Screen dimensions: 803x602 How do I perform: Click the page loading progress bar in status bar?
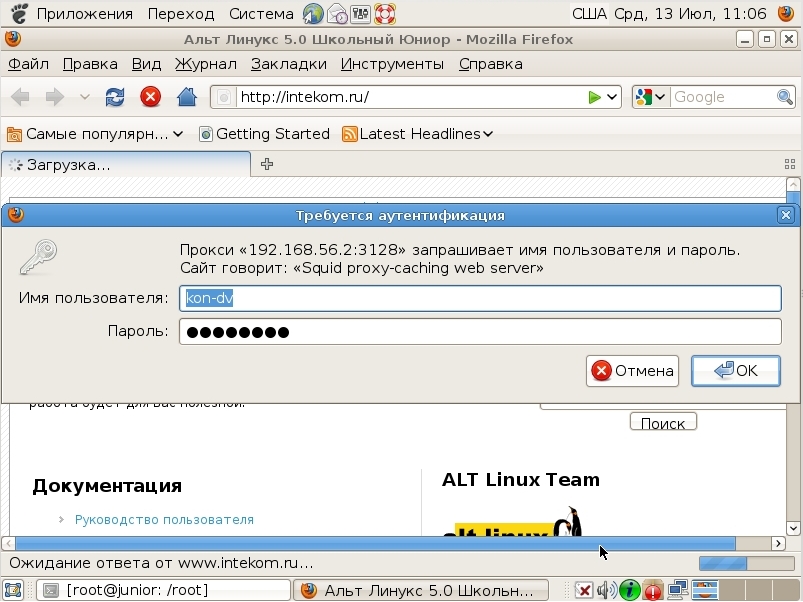(747, 564)
